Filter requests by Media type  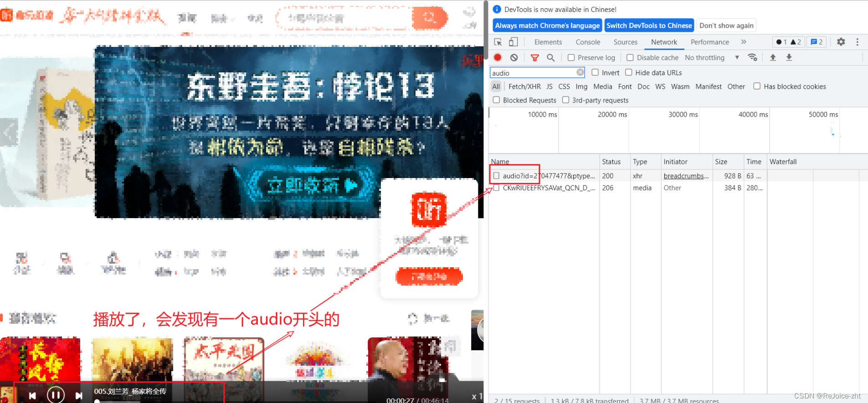pyautogui.click(x=602, y=87)
